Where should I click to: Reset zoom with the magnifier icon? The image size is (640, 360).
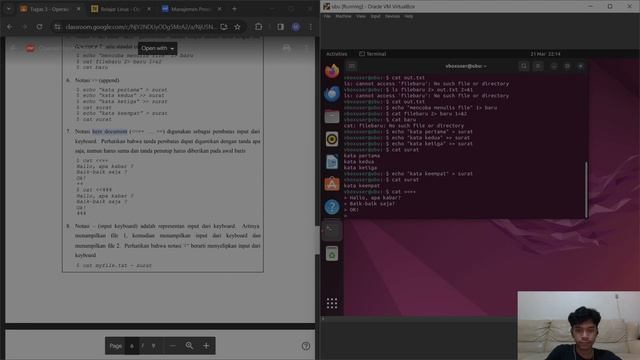pos(189,346)
